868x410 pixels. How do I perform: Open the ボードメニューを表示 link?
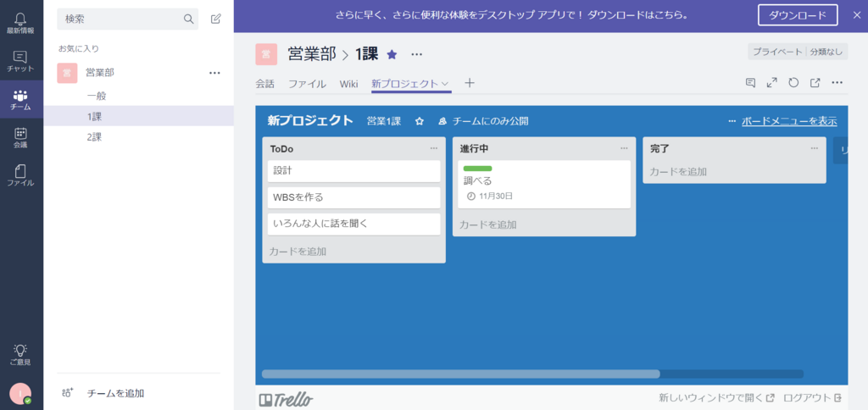[x=789, y=121]
